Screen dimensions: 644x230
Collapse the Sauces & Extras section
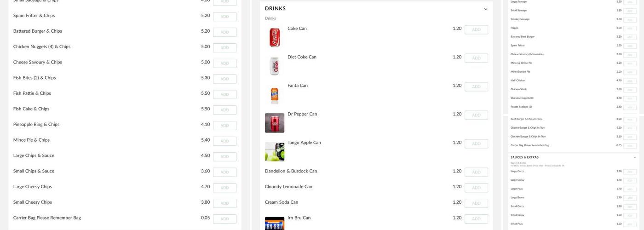click(635, 158)
